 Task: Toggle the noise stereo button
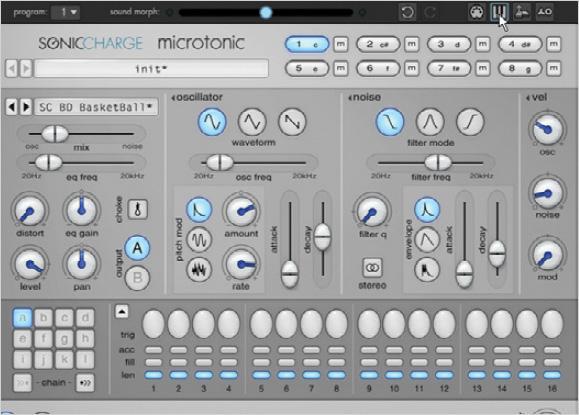pyautogui.click(x=373, y=267)
